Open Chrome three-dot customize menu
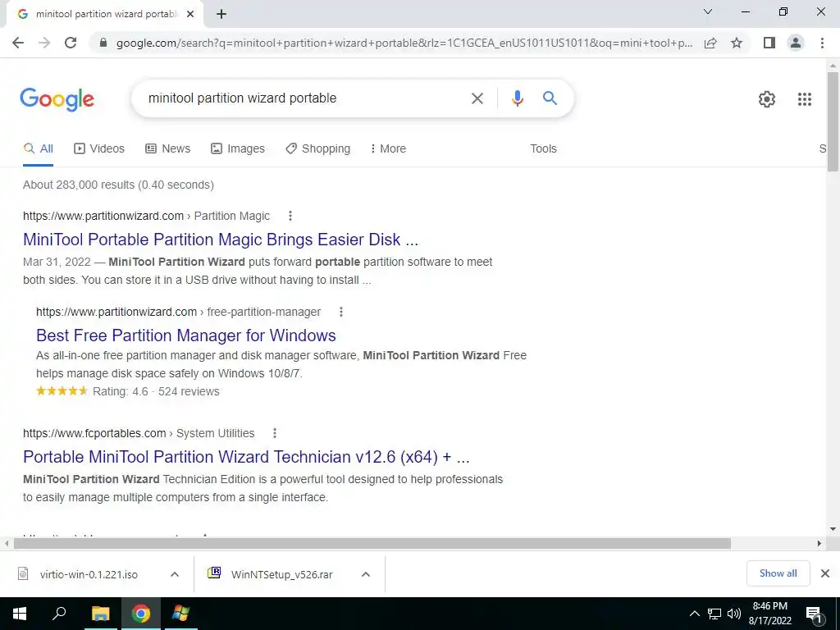This screenshot has width=840, height=630. point(822,43)
